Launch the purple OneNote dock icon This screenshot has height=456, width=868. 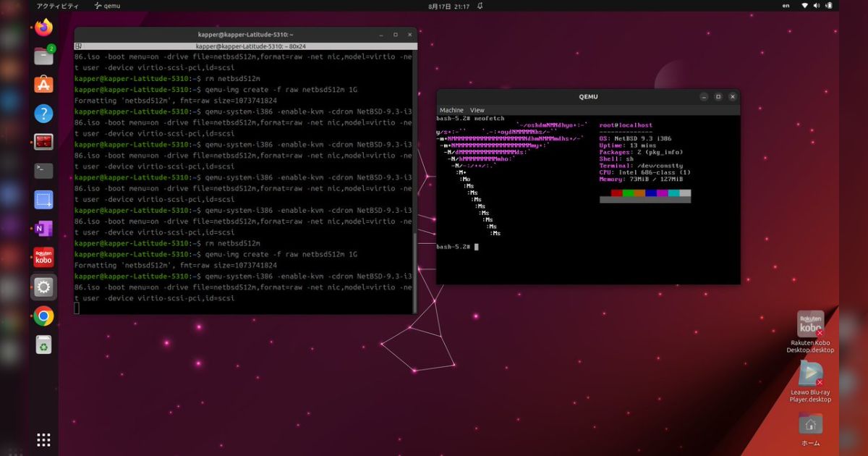(43, 229)
